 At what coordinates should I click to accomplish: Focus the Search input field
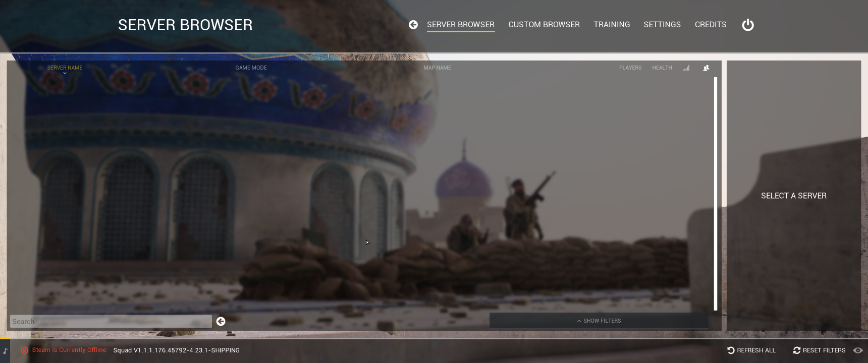[x=111, y=322]
